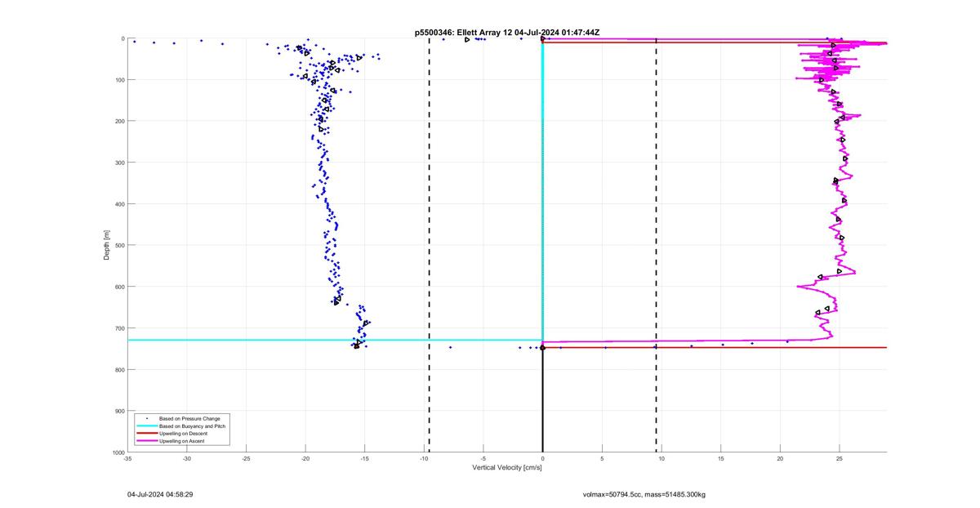Click the timestamp "04-Jul-2024 04:58:29" footer text
This screenshot has width=980, height=508.
pos(160,494)
